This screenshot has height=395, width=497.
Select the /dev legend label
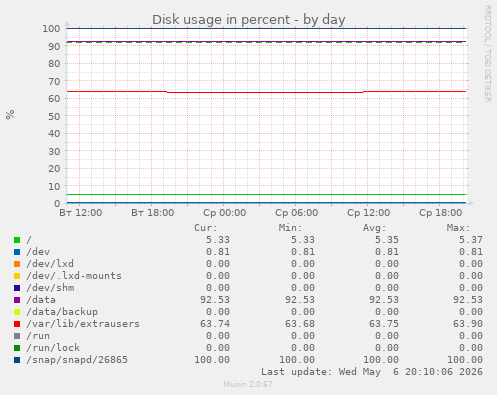[38, 252]
